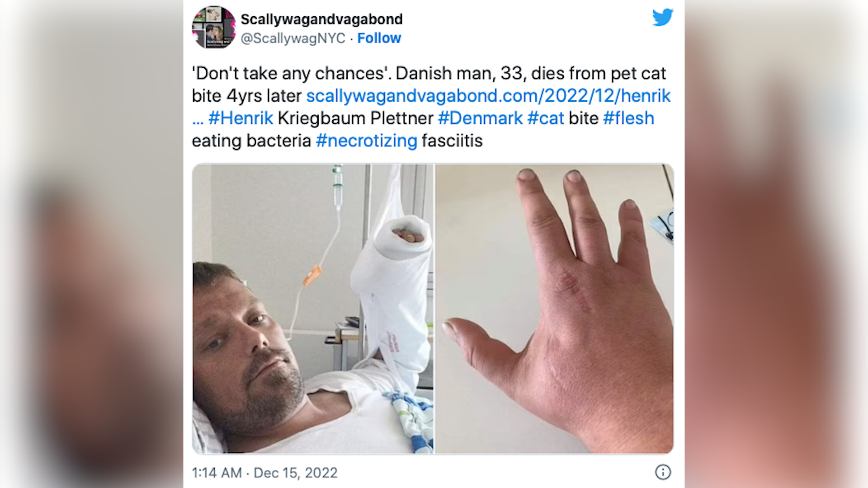View the hospital bed photo of the man
The image size is (868, 488).
click(313, 309)
